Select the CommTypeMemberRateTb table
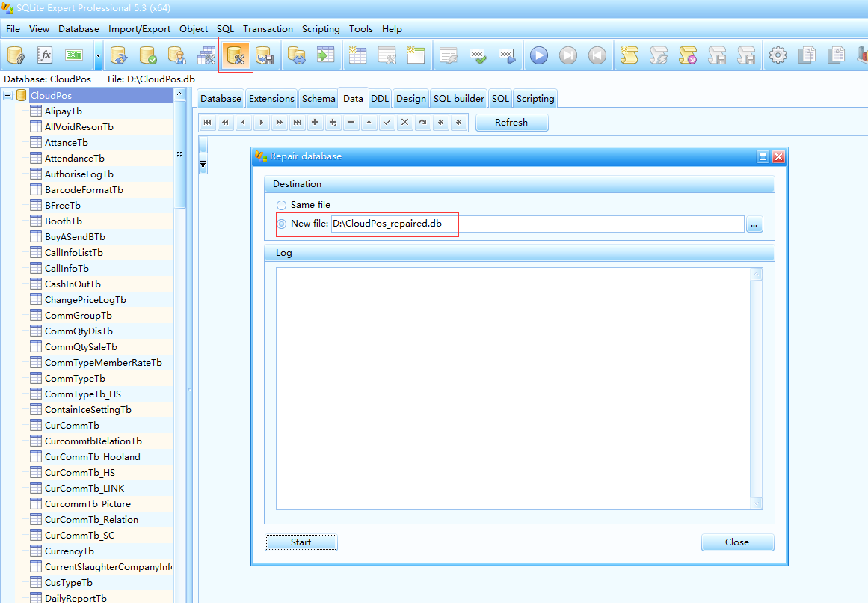The height and width of the screenshot is (603, 868). (103, 363)
